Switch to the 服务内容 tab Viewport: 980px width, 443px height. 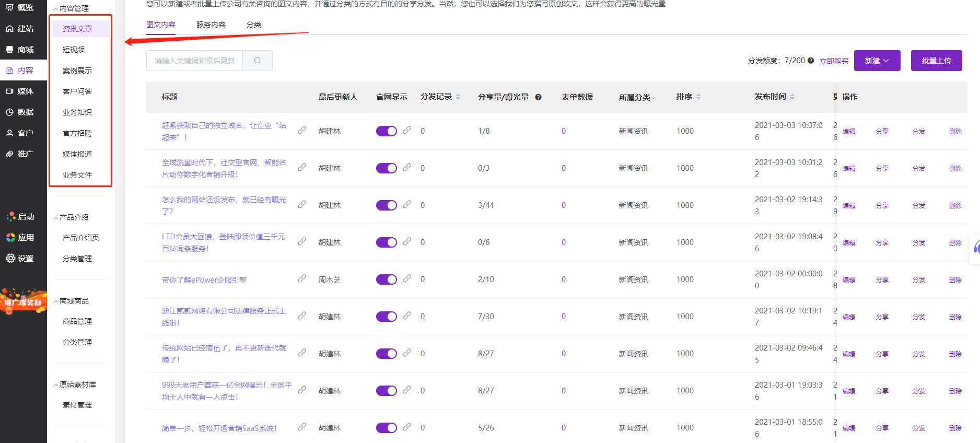click(x=211, y=25)
